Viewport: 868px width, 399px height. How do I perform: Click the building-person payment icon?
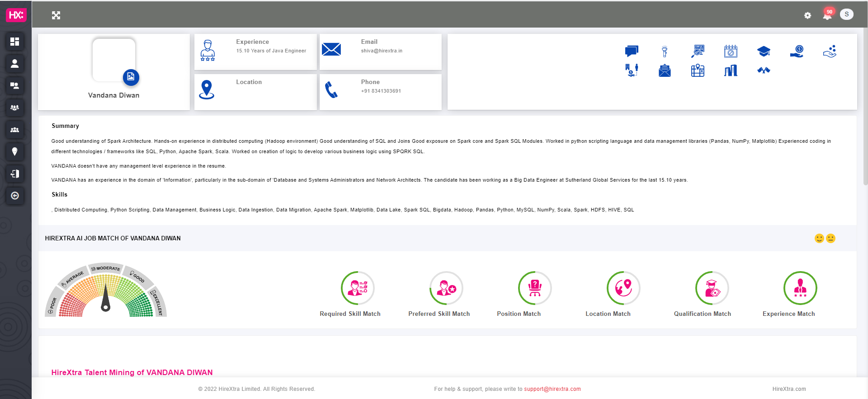[632, 70]
